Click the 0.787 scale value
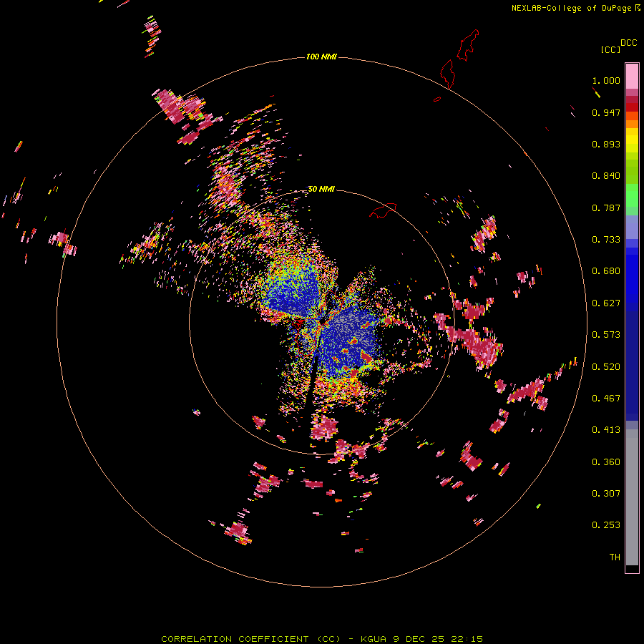 (x=606, y=208)
